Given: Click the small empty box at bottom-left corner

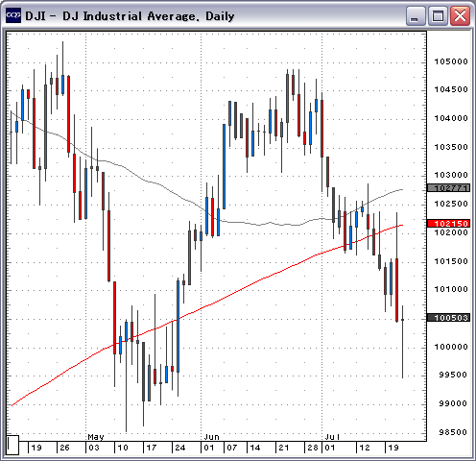Looking at the screenshot, I should click(x=12, y=445).
